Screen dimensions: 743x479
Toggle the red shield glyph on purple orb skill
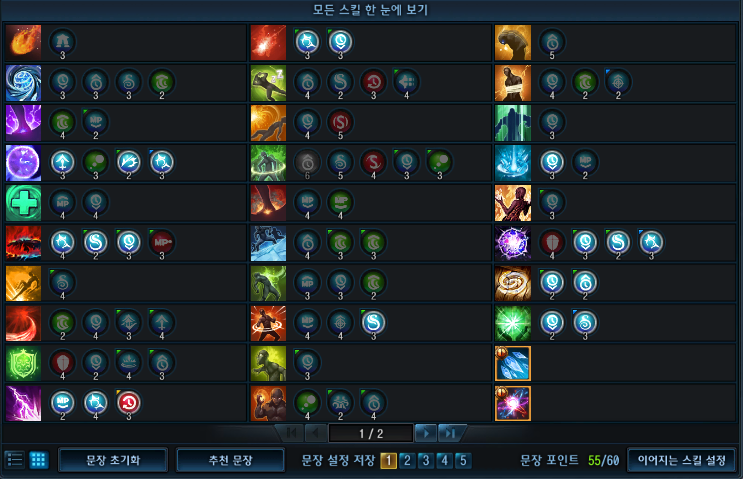click(552, 242)
